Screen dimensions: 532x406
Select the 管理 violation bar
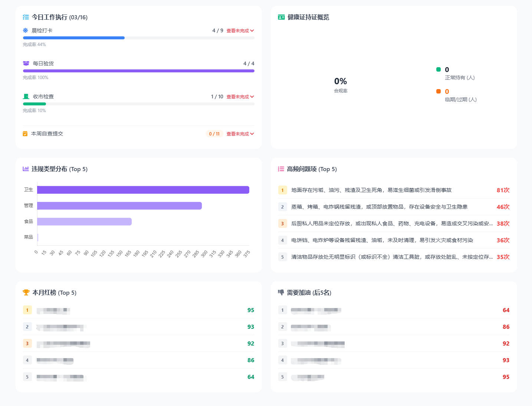tap(119, 206)
